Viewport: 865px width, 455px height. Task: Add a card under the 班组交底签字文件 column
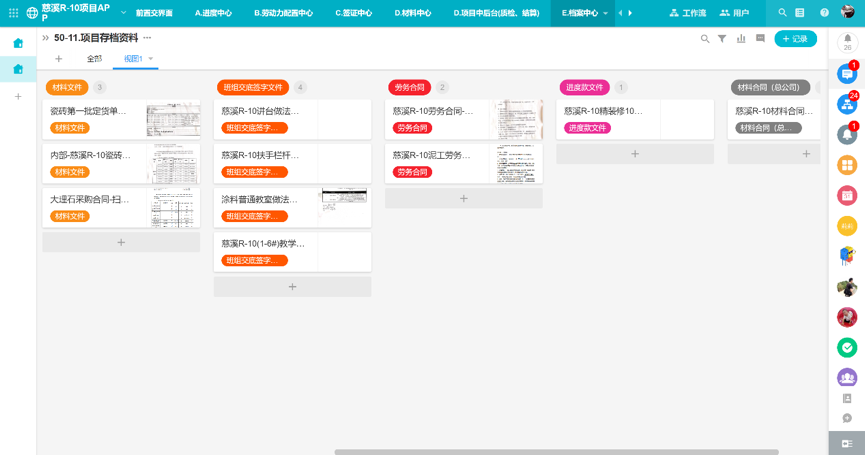(x=292, y=286)
